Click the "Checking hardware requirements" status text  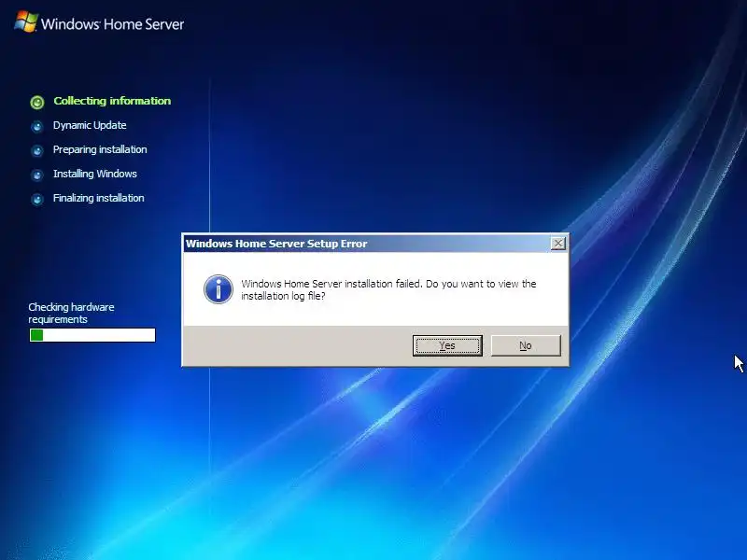[x=71, y=314]
